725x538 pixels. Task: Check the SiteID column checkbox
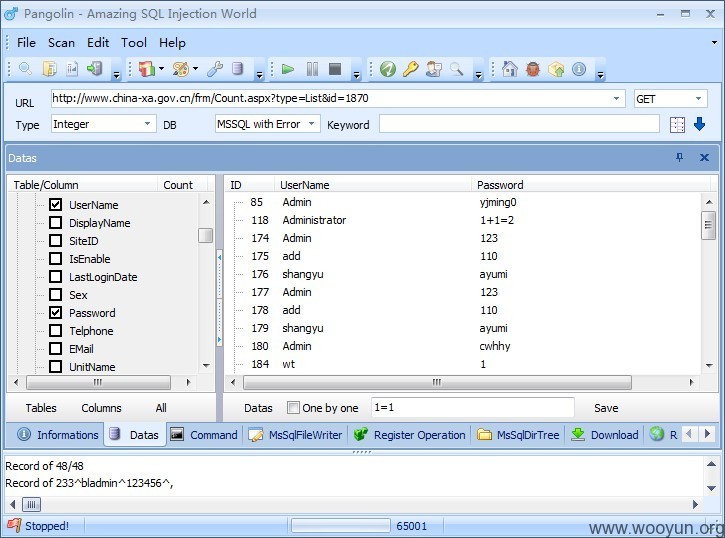(x=55, y=240)
